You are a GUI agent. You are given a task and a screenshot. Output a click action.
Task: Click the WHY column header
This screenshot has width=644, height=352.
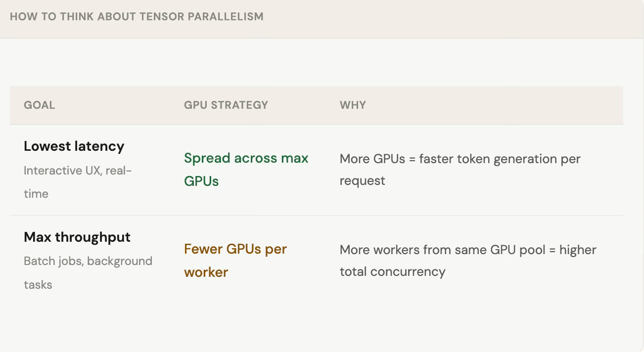(353, 105)
